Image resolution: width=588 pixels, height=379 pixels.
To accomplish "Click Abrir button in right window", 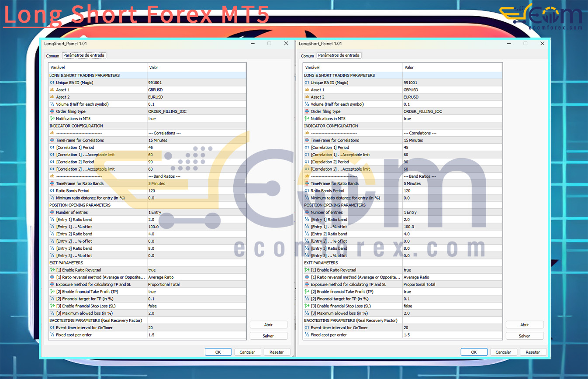I will 525,325.
